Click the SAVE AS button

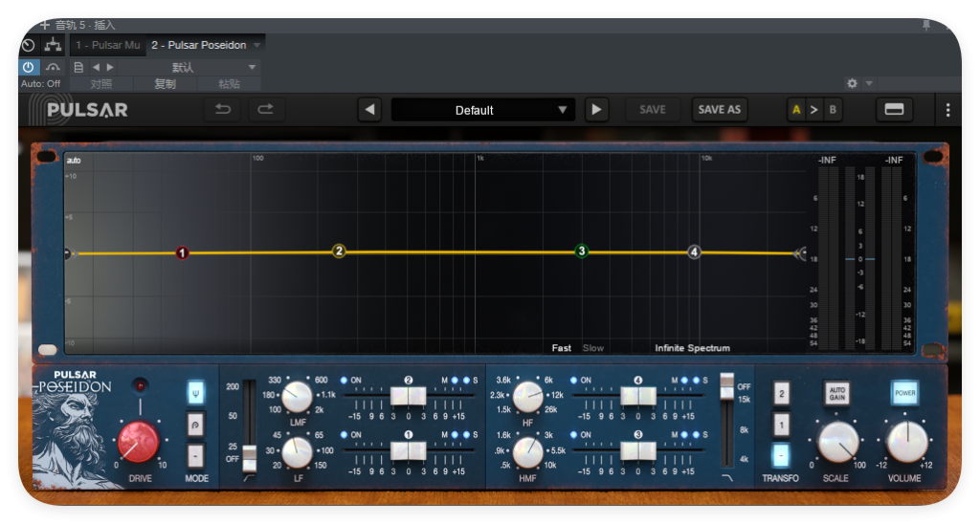720,110
